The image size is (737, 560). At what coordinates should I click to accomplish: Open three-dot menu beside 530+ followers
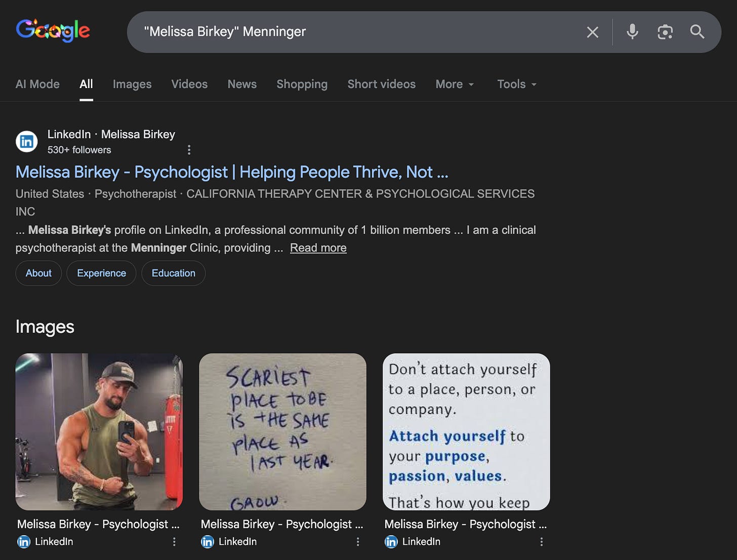pyautogui.click(x=189, y=150)
